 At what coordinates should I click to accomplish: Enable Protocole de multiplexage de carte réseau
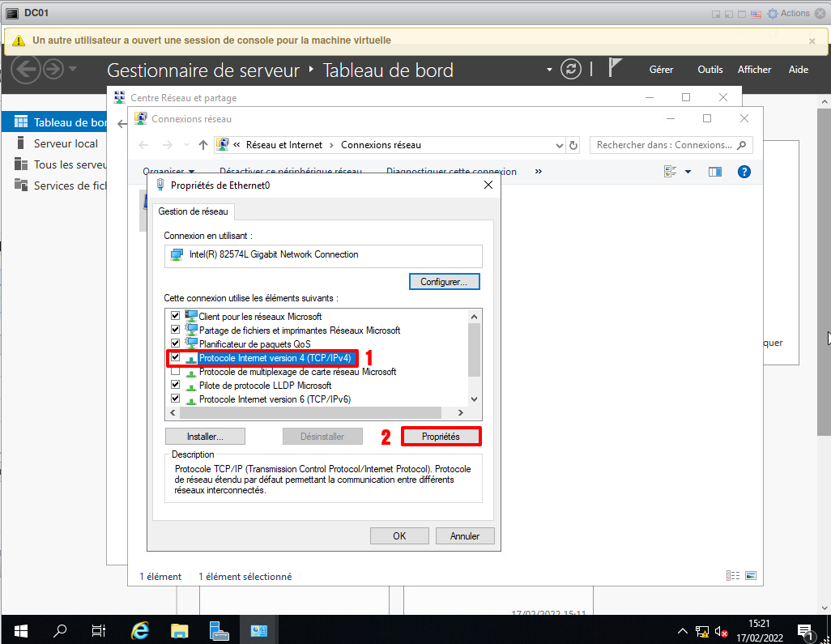[x=175, y=372]
